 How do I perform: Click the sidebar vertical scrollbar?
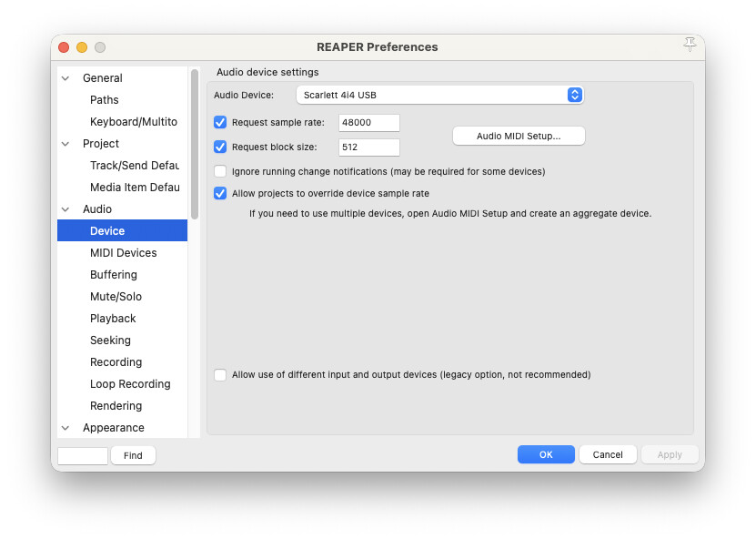click(195, 146)
